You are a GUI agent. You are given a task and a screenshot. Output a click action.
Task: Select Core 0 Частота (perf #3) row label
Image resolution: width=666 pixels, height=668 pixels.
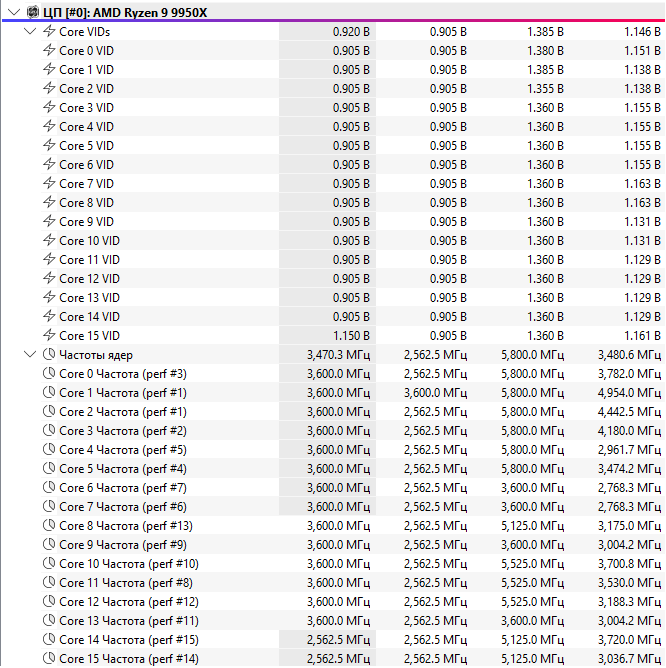point(123,374)
